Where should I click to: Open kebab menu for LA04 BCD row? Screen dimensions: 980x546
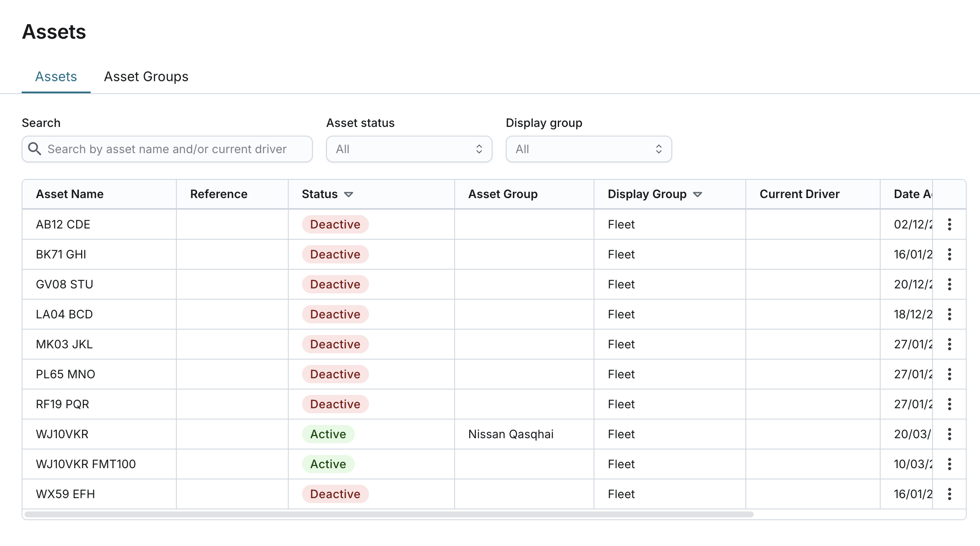point(949,314)
